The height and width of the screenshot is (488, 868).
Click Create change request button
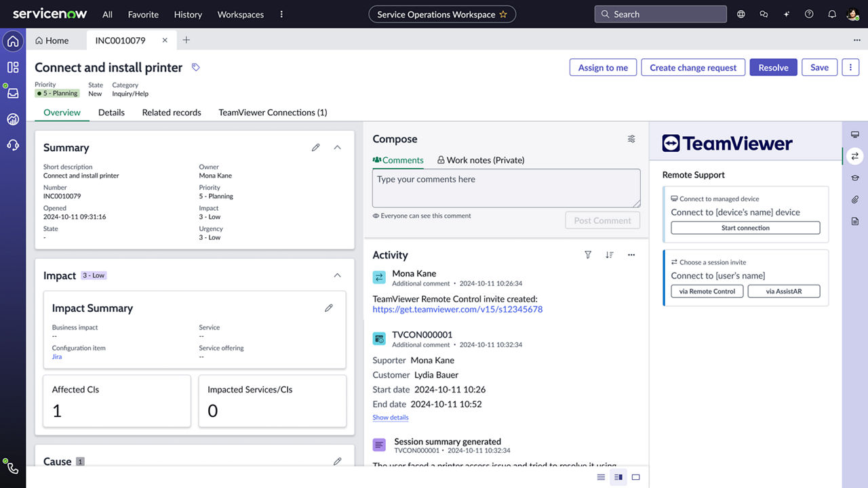point(693,67)
